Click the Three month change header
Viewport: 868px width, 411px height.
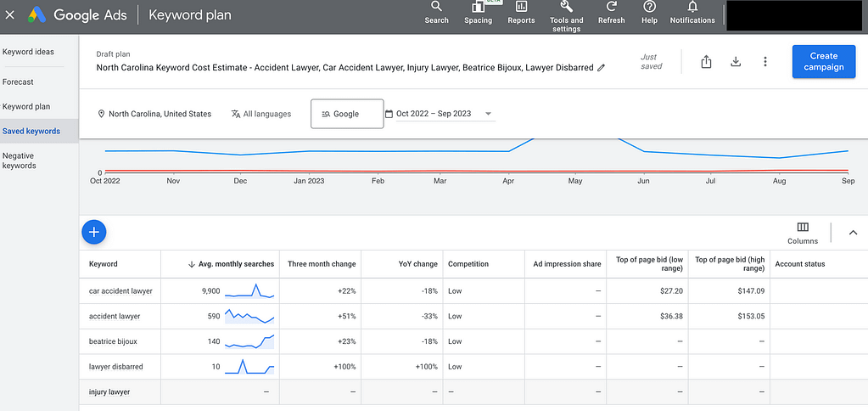(x=321, y=264)
